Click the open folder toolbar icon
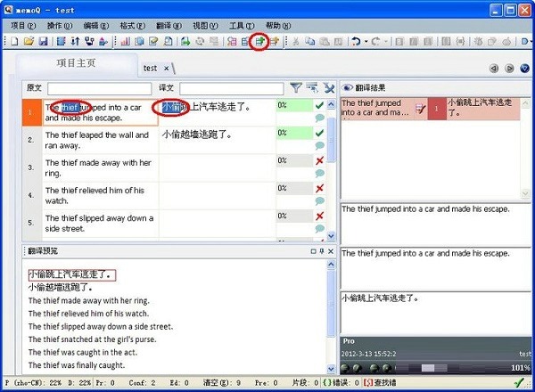Screen dimensions: 535x392 coord(29,42)
